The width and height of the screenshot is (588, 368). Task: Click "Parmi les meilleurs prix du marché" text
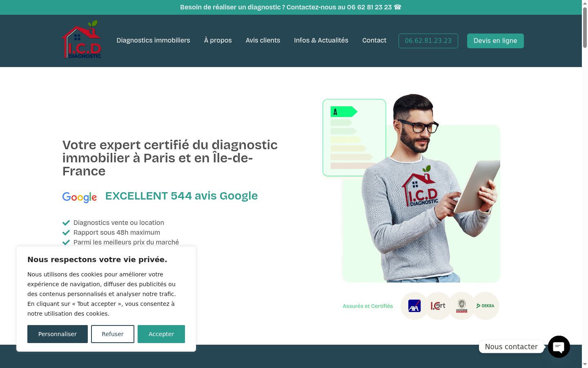(x=126, y=242)
